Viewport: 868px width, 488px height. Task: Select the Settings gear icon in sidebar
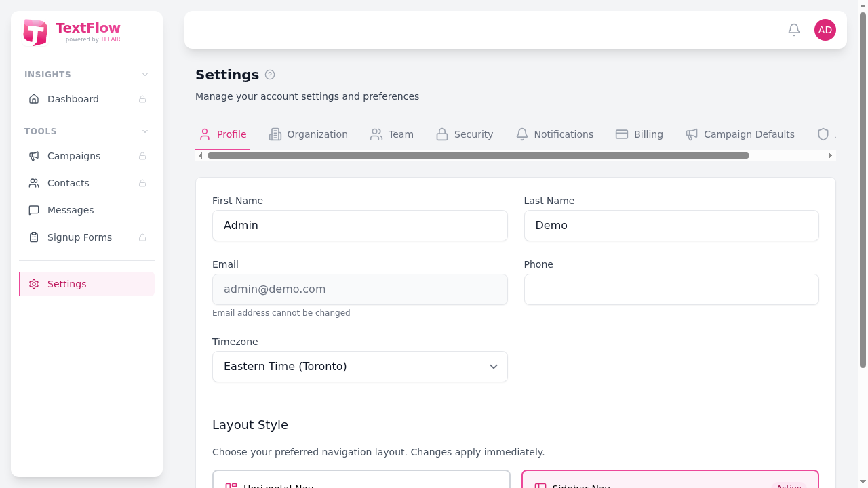(x=34, y=284)
